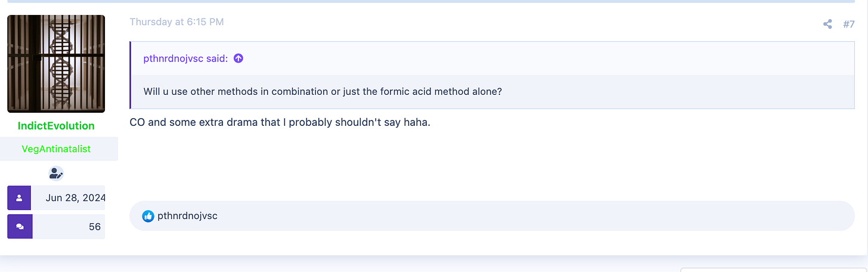Click the thread starter user-edit icon
The image size is (868, 272).
tap(56, 174)
